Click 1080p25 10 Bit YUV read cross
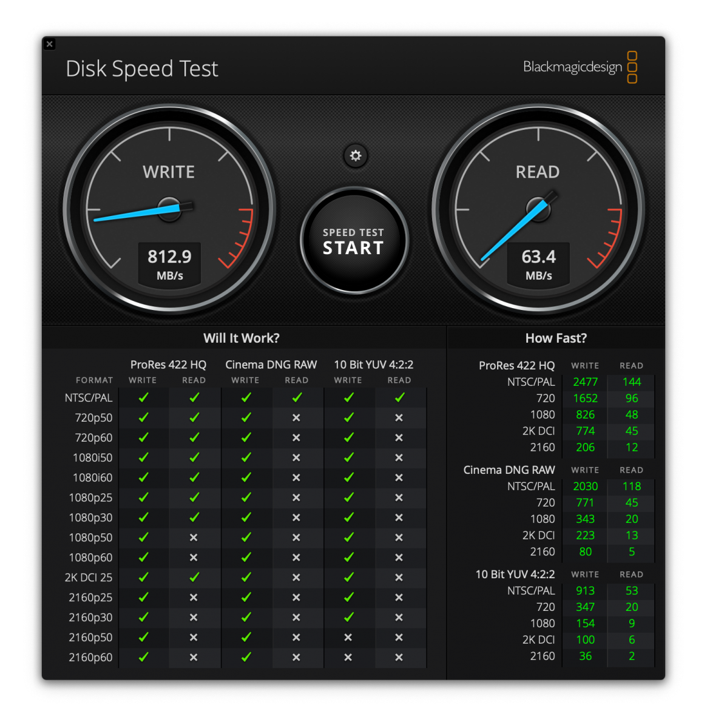 click(x=399, y=497)
